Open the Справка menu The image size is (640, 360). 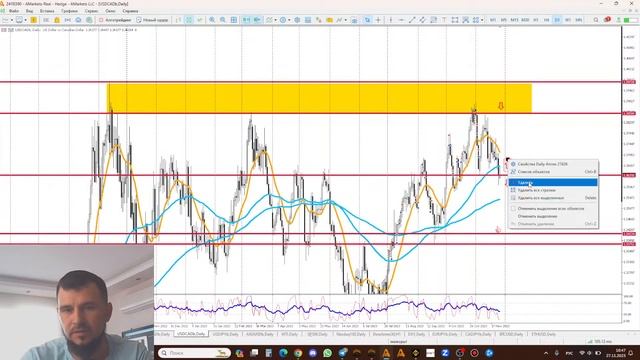tap(130, 11)
